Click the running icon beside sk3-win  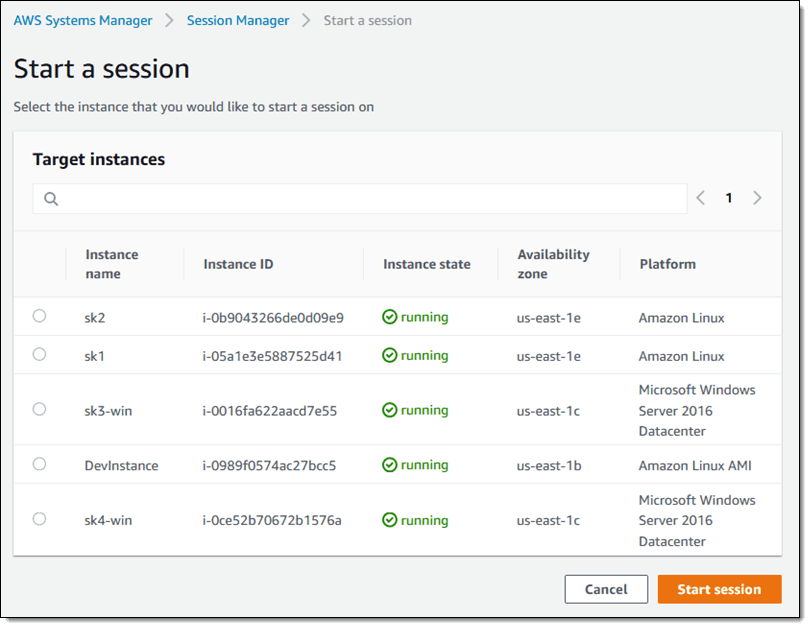[389, 410]
